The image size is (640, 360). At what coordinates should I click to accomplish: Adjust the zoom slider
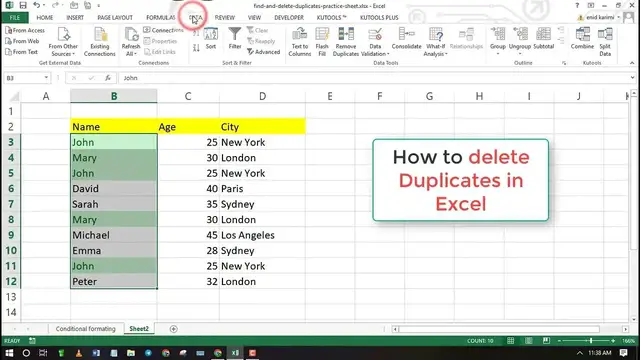click(x=591, y=340)
